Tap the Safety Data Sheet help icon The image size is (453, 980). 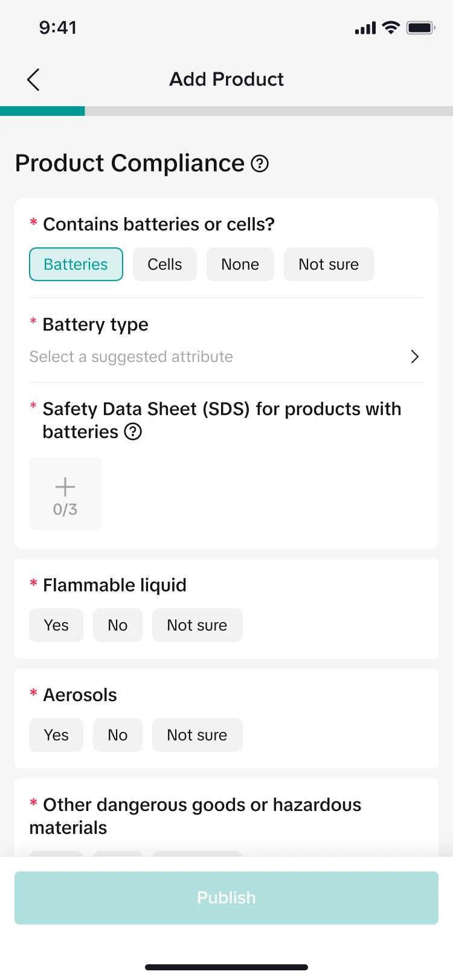coord(133,432)
